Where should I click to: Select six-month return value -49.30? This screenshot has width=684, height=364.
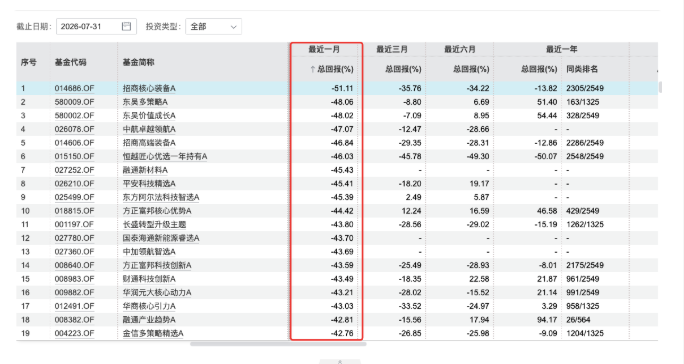478,156
